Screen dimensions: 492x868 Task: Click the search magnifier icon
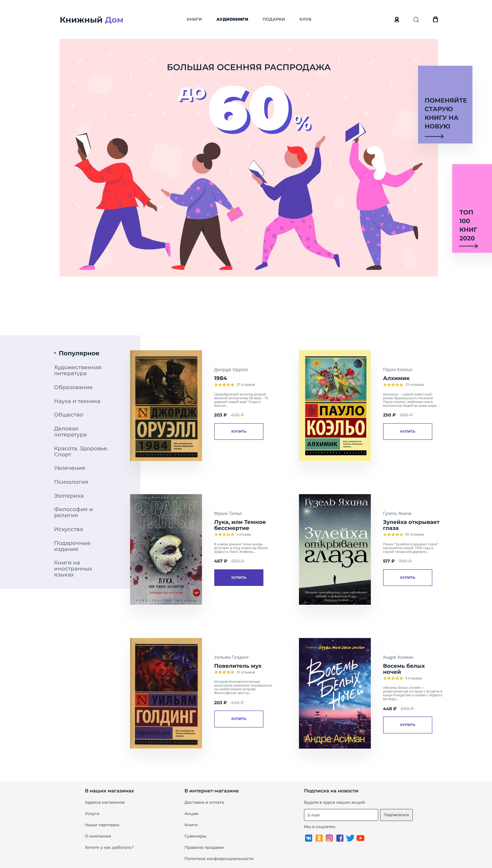[416, 20]
